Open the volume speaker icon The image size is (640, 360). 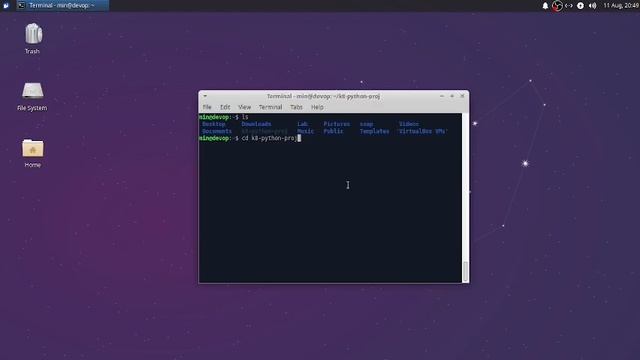coord(592,6)
